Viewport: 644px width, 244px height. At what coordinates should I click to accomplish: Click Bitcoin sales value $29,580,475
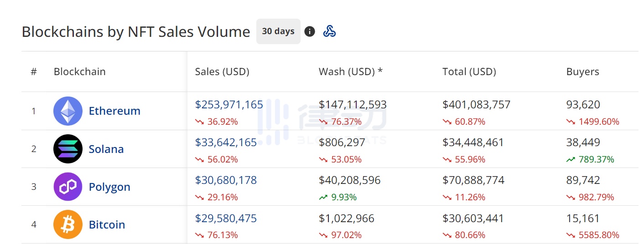[x=226, y=218]
